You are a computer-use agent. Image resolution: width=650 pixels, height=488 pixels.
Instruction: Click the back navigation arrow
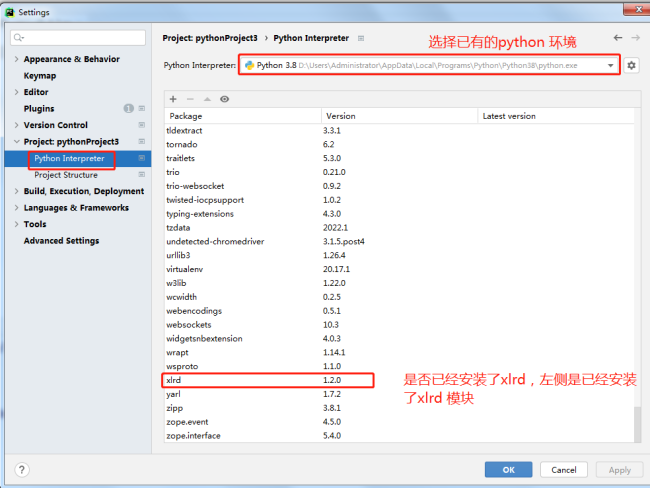pos(618,38)
